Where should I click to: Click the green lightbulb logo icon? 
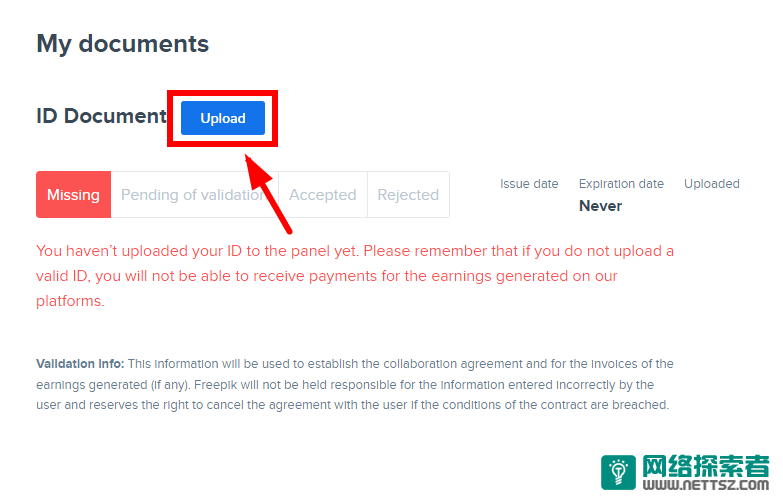(x=618, y=473)
